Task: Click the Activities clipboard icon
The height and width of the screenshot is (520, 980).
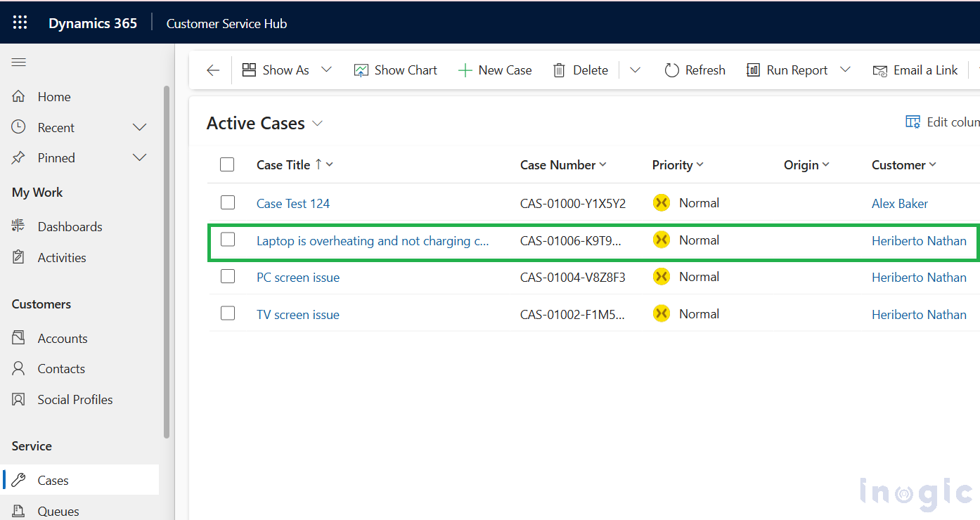Action: coord(19,257)
